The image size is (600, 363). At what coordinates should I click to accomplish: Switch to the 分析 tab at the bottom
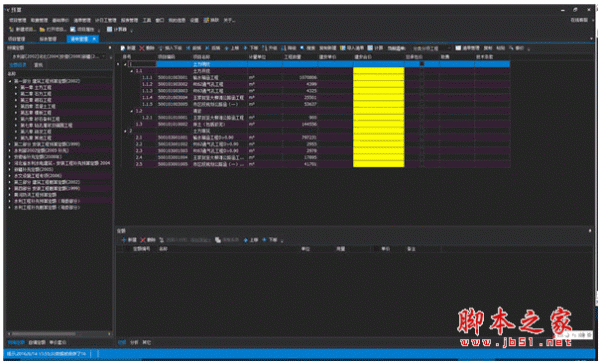tap(134, 342)
